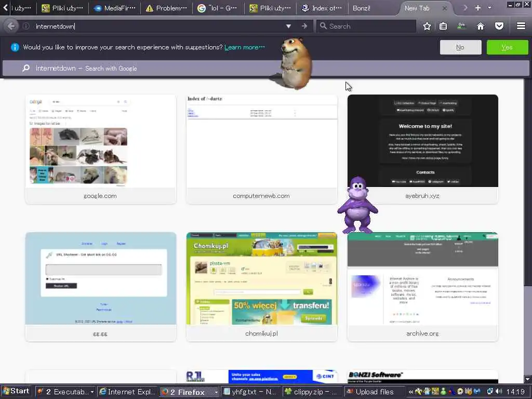Click No on search suggestions prompt

tap(460, 47)
